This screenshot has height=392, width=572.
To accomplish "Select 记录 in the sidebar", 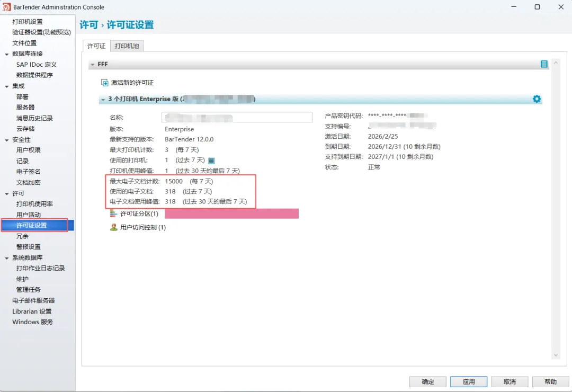I will tap(22, 161).
